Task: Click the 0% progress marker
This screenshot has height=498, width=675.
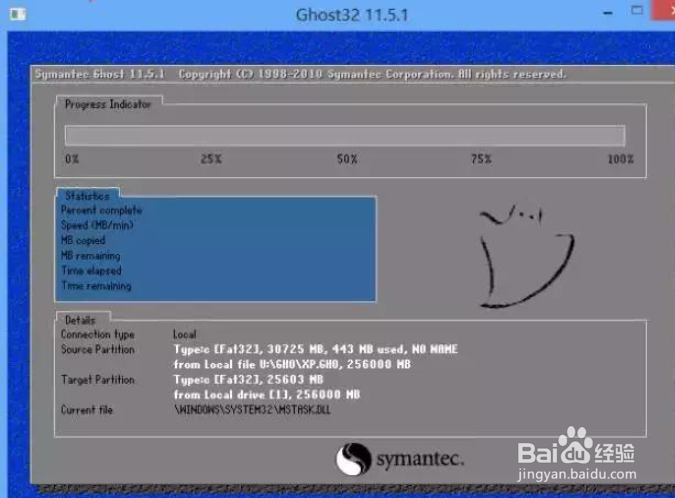Action: [x=72, y=159]
